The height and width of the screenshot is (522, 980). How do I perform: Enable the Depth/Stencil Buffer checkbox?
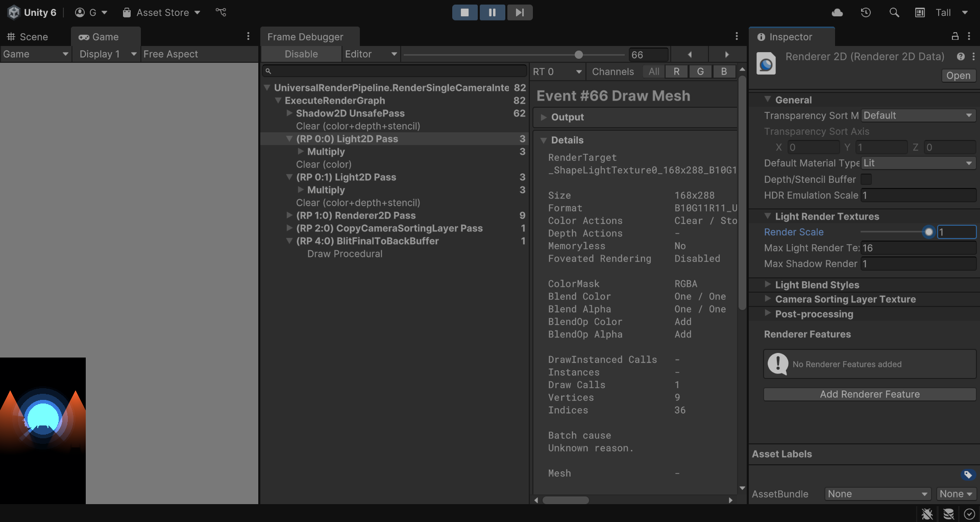pyautogui.click(x=866, y=179)
